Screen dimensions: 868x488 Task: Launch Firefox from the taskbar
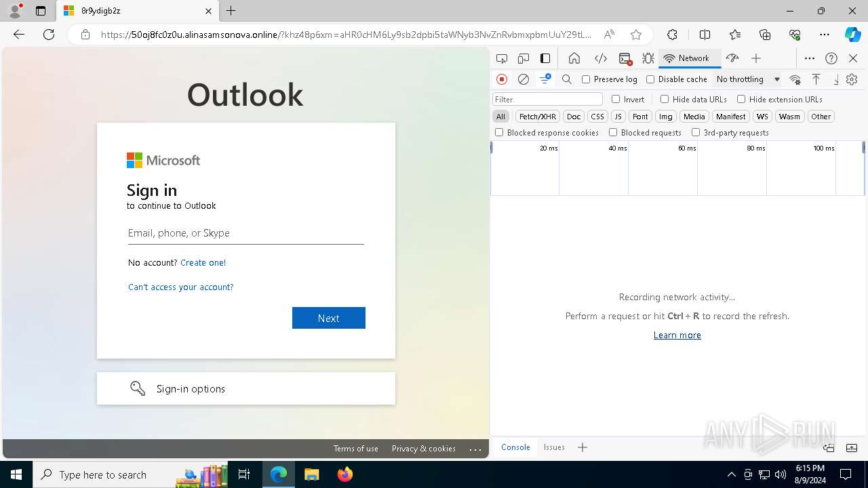345,474
